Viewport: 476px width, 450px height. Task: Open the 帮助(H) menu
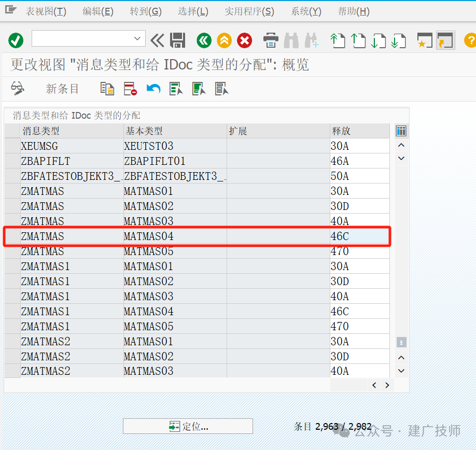tap(354, 11)
